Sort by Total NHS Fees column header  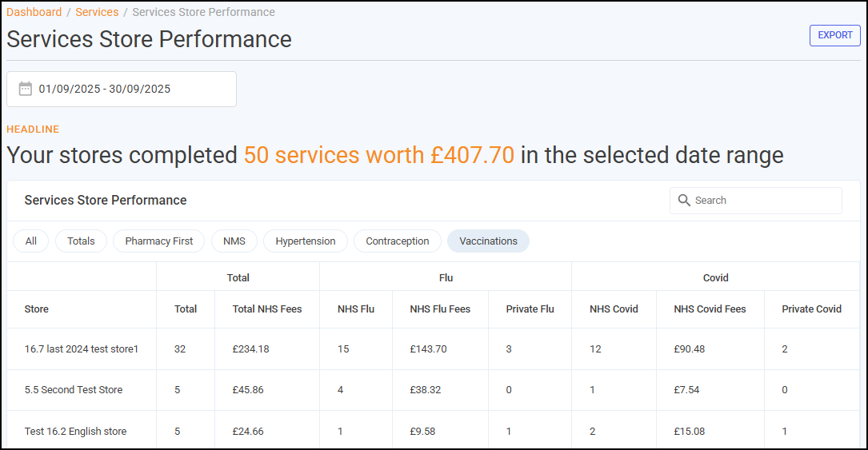266,309
